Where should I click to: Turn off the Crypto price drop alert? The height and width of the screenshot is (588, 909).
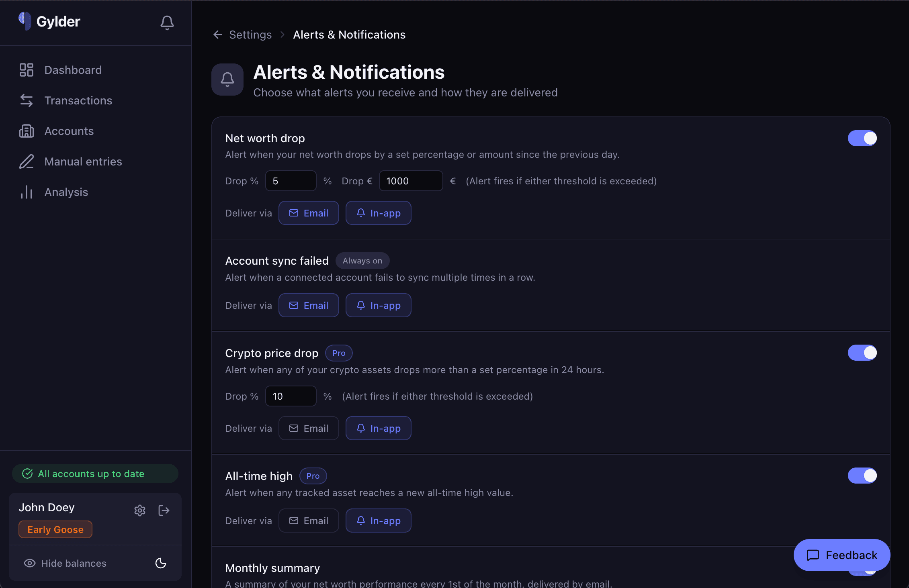click(862, 353)
